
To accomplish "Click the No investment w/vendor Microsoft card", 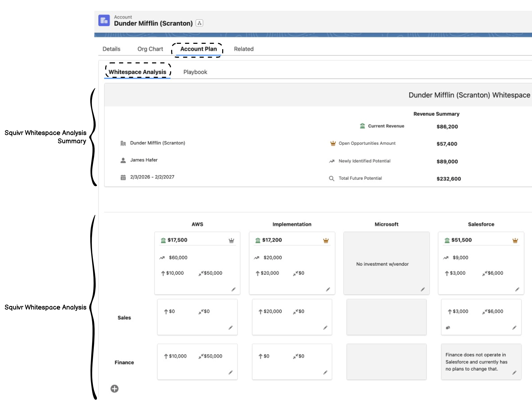I will tap(386, 263).
